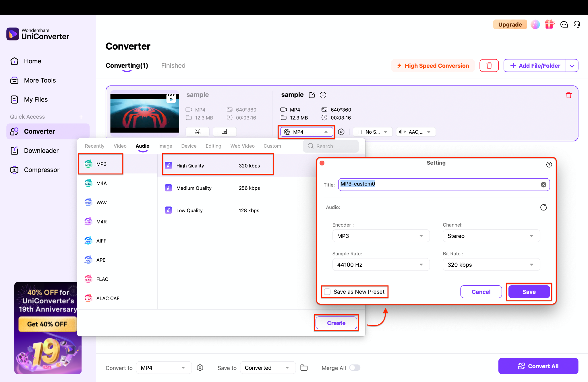Viewport: 588px width, 382px height.
Task: Open format settings gear beside MP4 selector
Action: point(341,132)
